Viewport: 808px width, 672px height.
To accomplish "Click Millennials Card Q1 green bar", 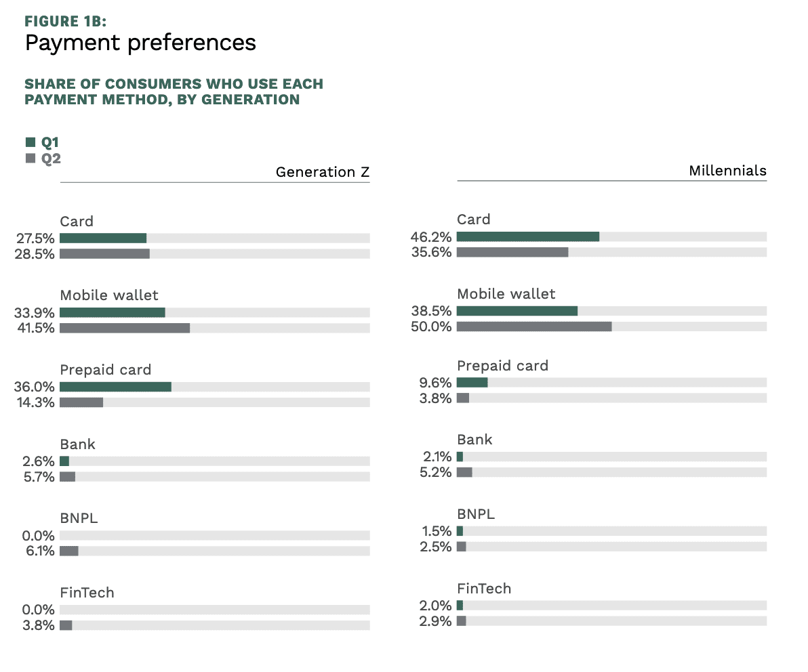I will (527, 236).
